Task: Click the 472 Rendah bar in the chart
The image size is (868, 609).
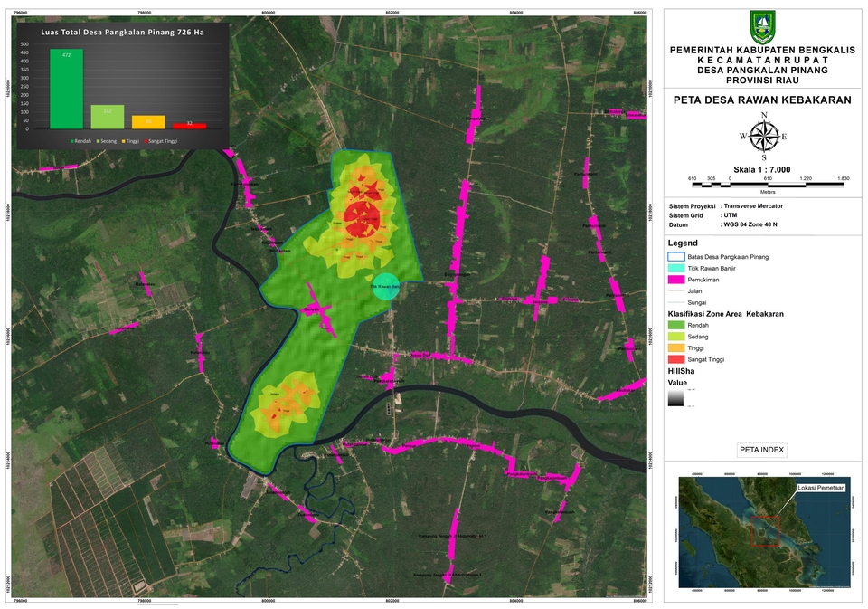Action: (x=66, y=90)
